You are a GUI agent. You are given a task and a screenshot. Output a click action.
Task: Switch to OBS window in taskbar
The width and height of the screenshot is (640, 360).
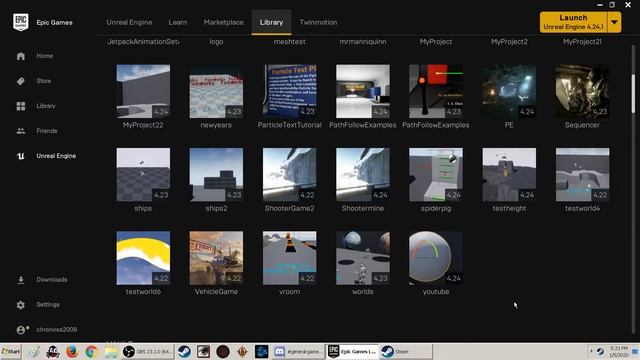pos(147,351)
